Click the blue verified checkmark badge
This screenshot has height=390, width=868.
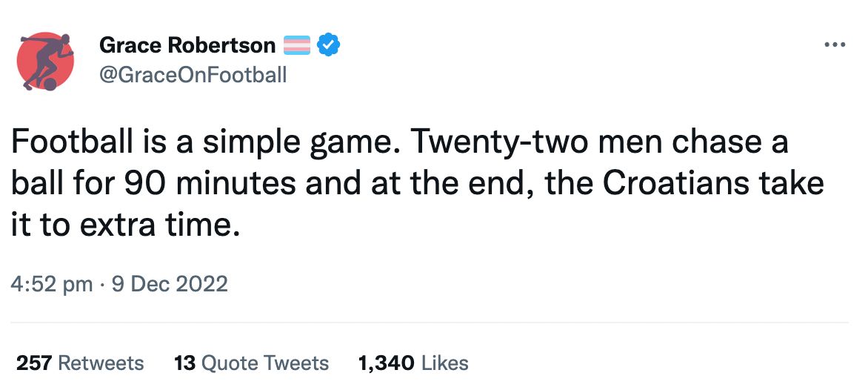click(329, 46)
